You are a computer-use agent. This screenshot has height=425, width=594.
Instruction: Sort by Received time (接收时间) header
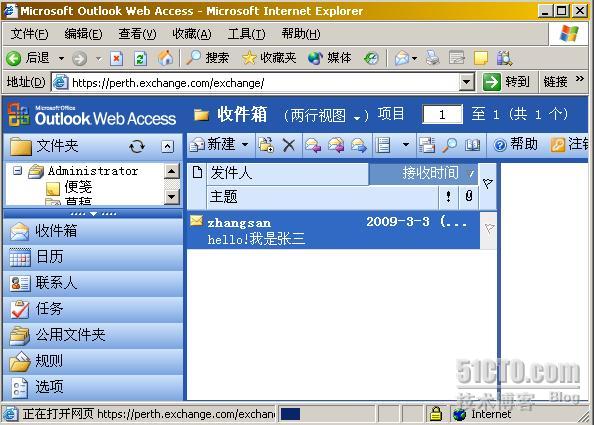click(424, 173)
